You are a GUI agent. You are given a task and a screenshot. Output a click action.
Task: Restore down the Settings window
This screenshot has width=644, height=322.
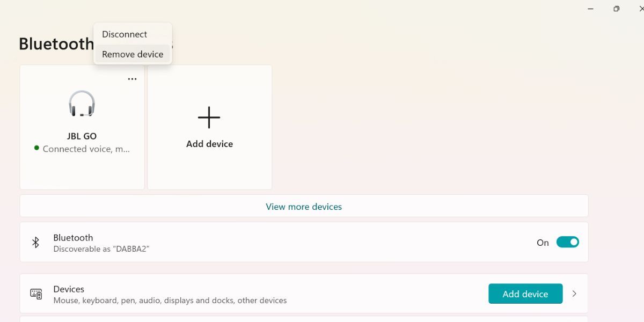pos(616,9)
